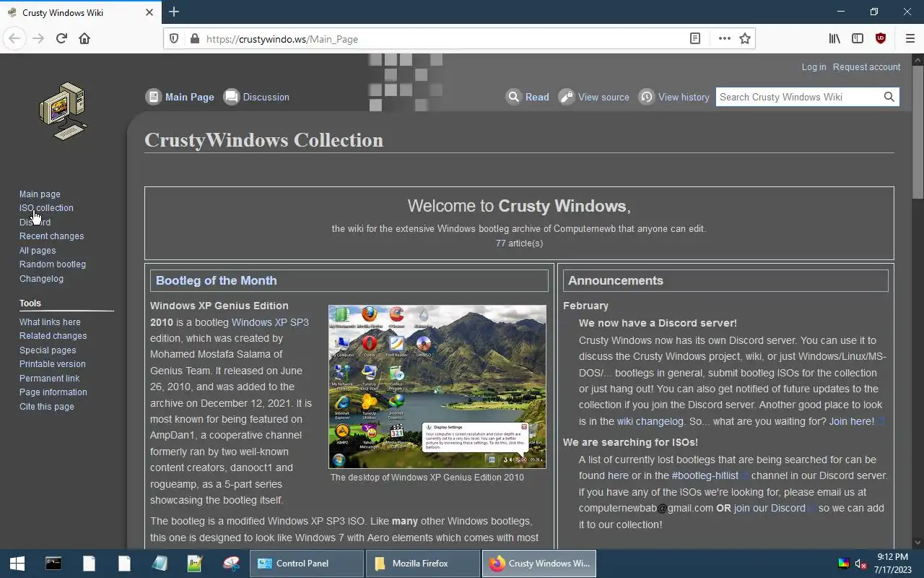
Task: Open the tracking protection shield icon
Action: tap(174, 38)
